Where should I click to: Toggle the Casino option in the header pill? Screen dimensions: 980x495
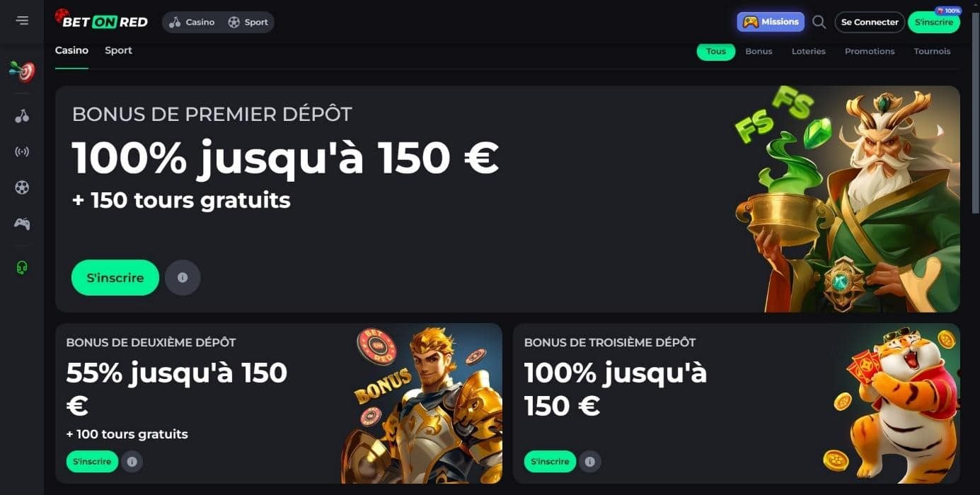coord(192,22)
